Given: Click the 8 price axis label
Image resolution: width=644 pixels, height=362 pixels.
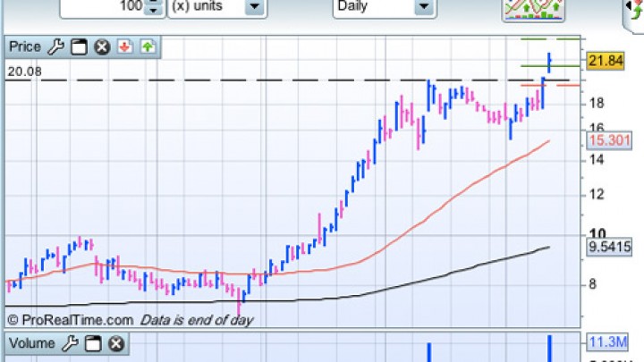Looking at the screenshot, I should [x=592, y=284].
